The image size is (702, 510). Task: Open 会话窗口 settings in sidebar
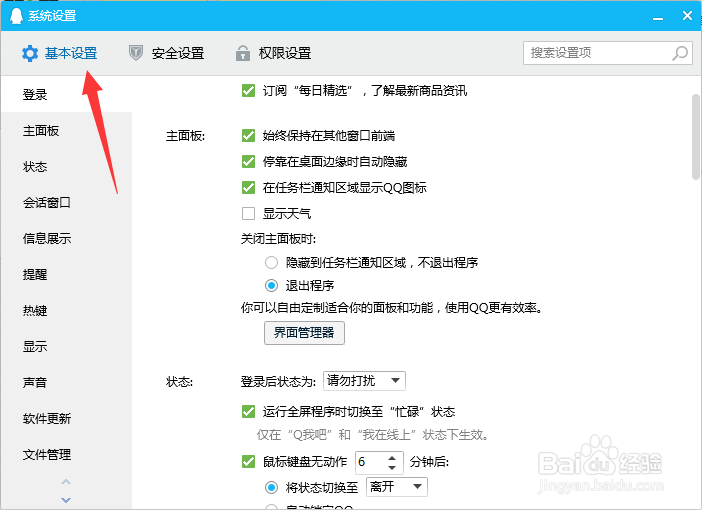click(x=66, y=202)
